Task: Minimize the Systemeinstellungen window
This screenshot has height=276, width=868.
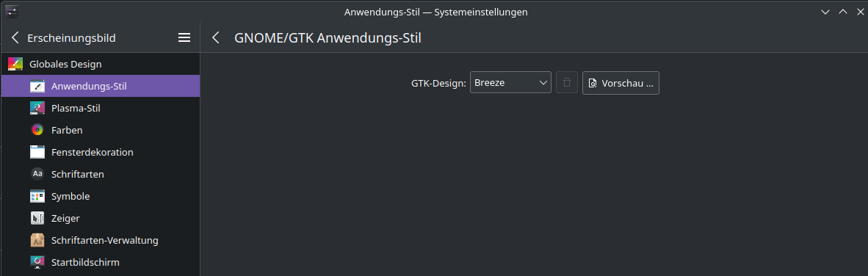Action: (x=825, y=12)
